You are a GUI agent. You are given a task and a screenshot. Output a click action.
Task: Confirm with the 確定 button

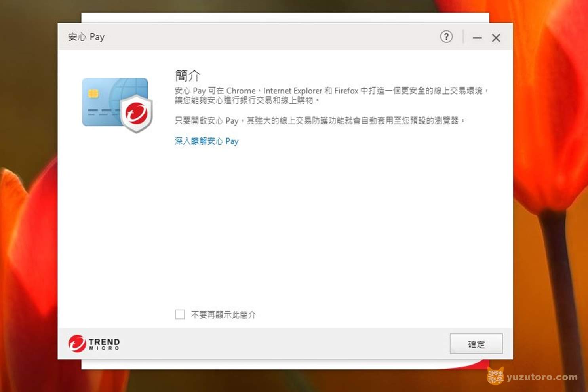(x=476, y=344)
